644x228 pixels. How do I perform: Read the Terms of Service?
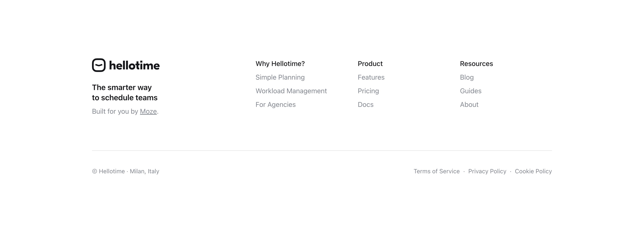tap(437, 171)
